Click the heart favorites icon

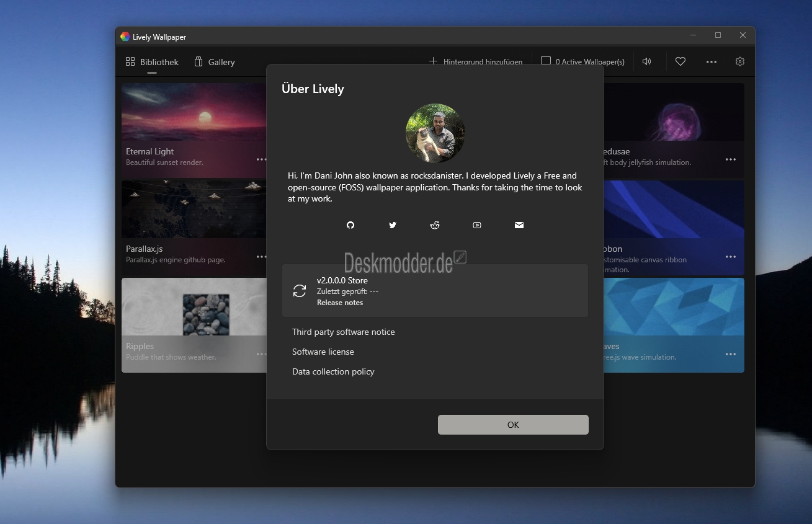pyautogui.click(x=680, y=61)
